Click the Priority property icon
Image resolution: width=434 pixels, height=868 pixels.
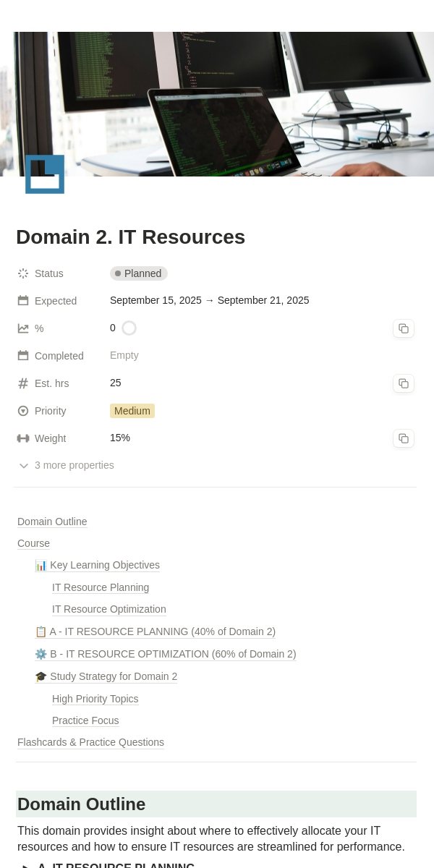(x=23, y=411)
